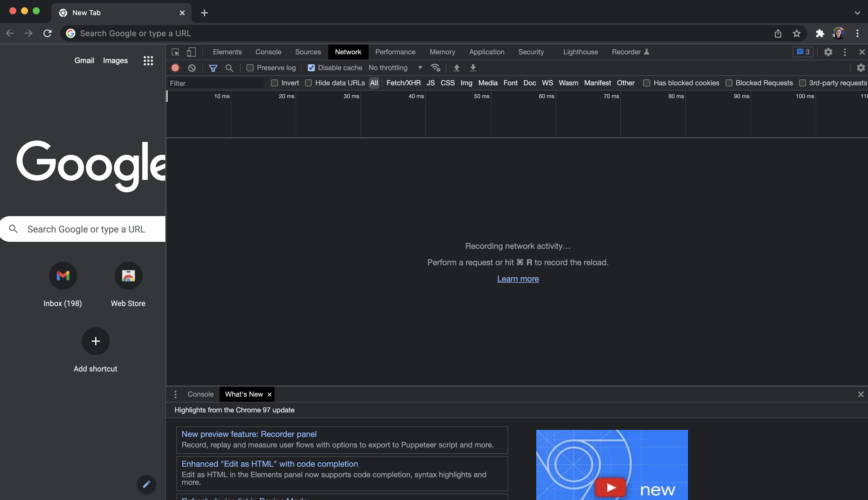The width and height of the screenshot is (868, 500).
Task: Open the Lighthouse tab
Action: (x=580, y=52)
